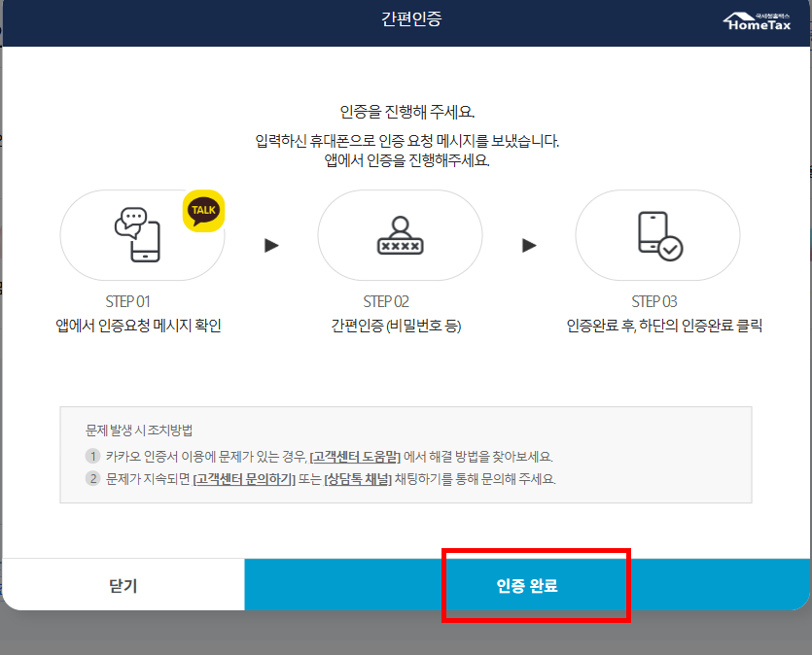Click the 닫기 close button
812x655 pixels.
pyautogui.click(x=123, y=584)
